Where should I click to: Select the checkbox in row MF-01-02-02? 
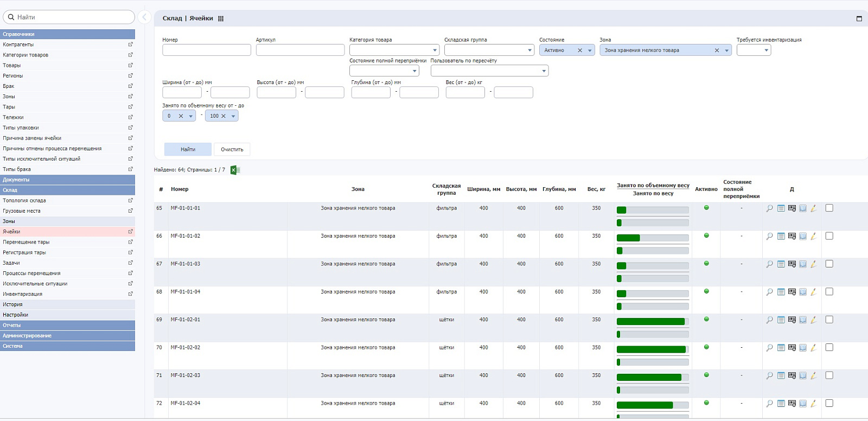[829, 347]
